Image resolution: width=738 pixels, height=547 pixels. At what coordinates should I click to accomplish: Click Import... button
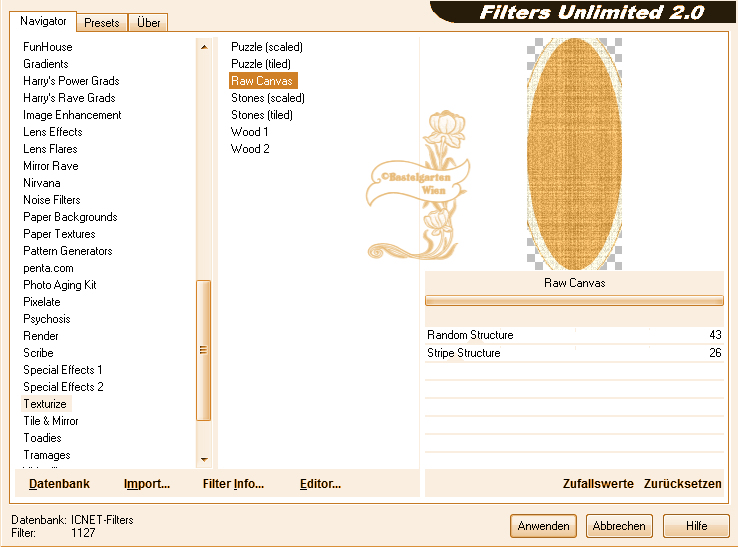[x=147, y=484]
